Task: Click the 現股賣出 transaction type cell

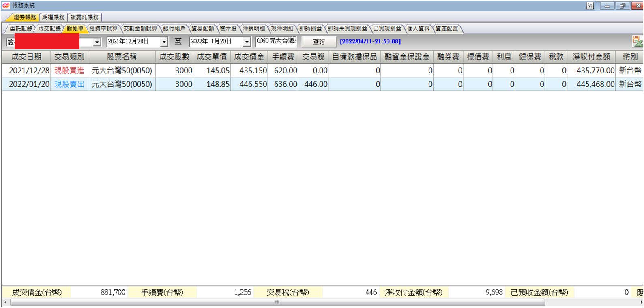Action: pyautogui.click(x=69, y=84)
